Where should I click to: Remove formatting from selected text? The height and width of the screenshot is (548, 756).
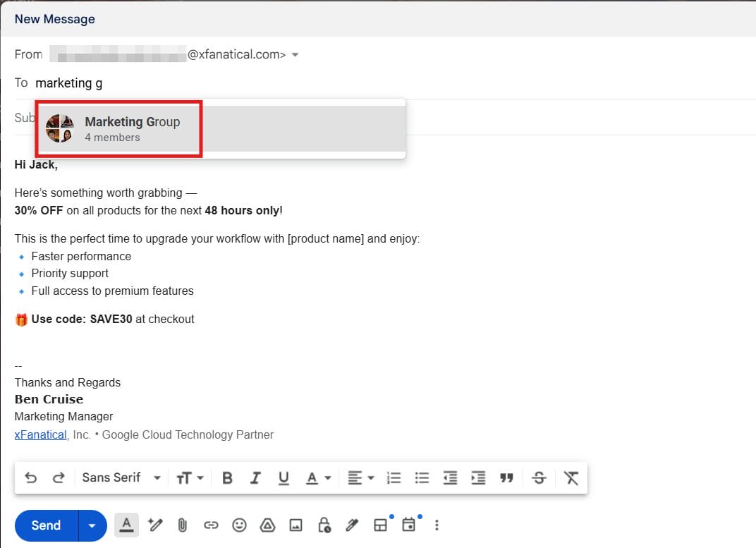coord(571,477)
